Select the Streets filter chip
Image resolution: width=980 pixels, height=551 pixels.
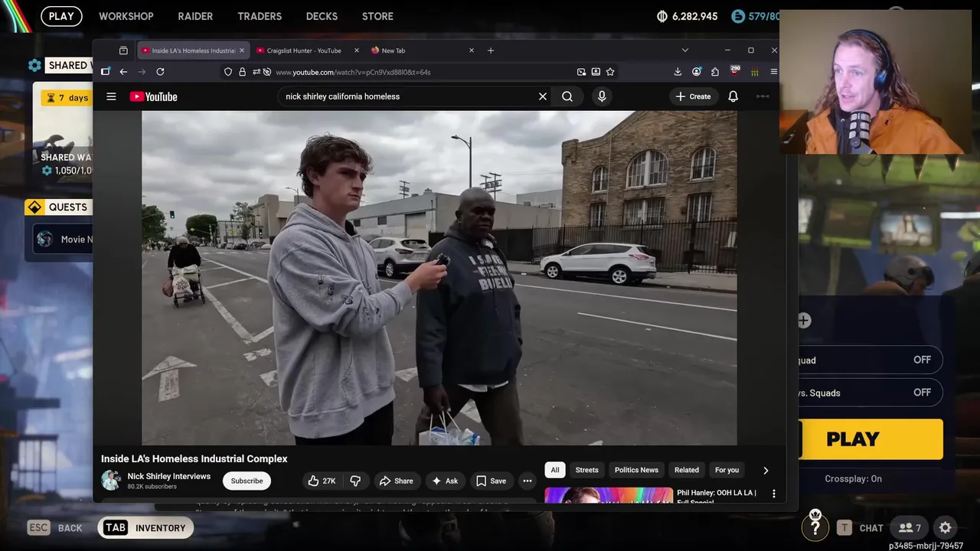[x=587, y=470]
